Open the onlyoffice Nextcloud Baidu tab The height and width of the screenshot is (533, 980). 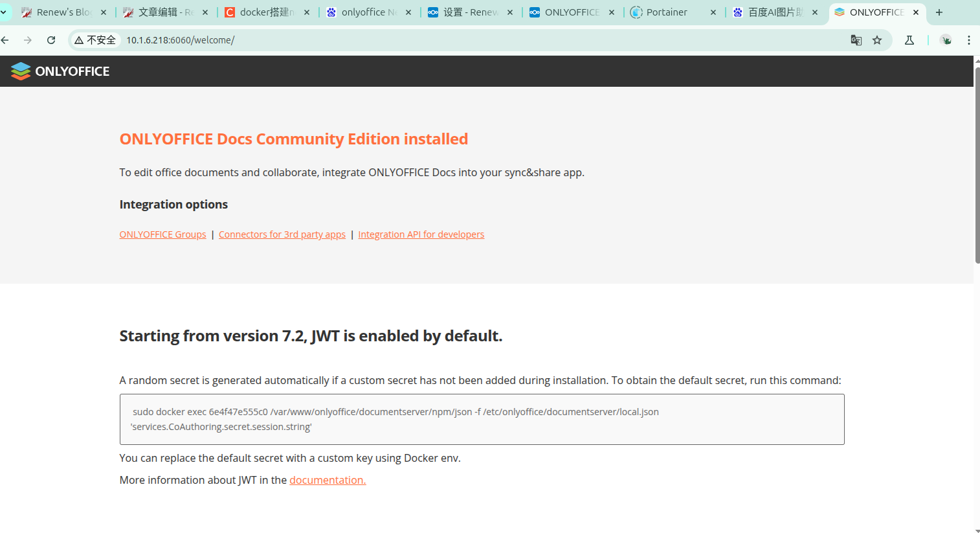point(369,12)
